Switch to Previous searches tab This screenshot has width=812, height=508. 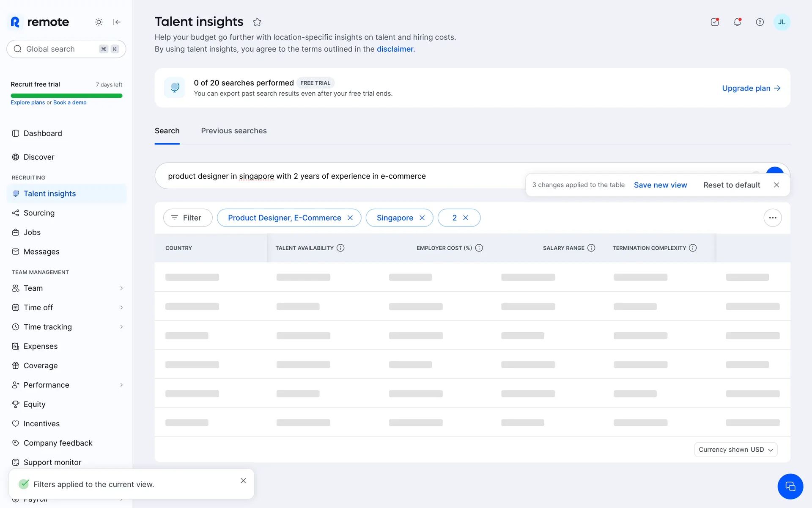coord(234,131)
